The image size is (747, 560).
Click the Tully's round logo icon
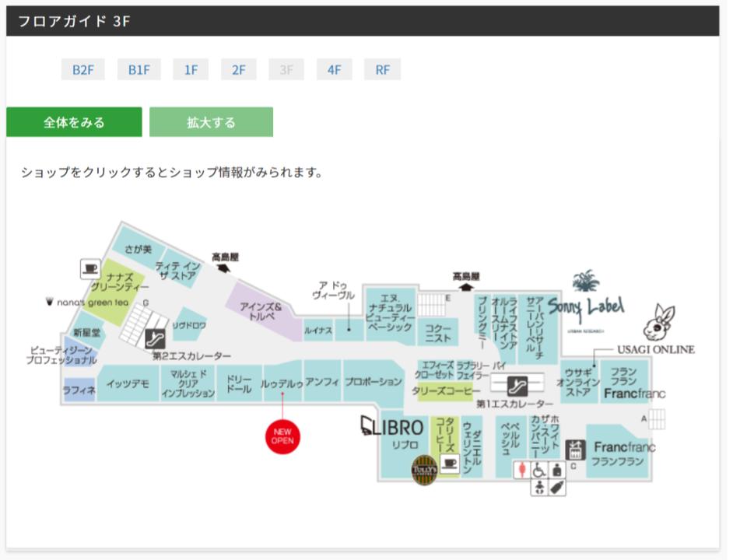[x=424, y=470]
